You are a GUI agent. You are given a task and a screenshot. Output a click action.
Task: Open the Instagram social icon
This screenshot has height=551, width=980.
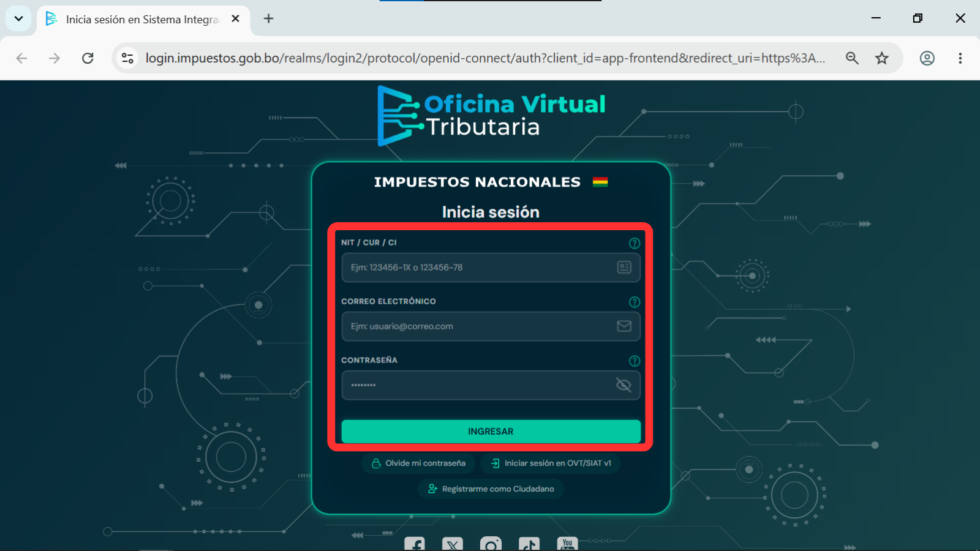(x=491, y=544)
